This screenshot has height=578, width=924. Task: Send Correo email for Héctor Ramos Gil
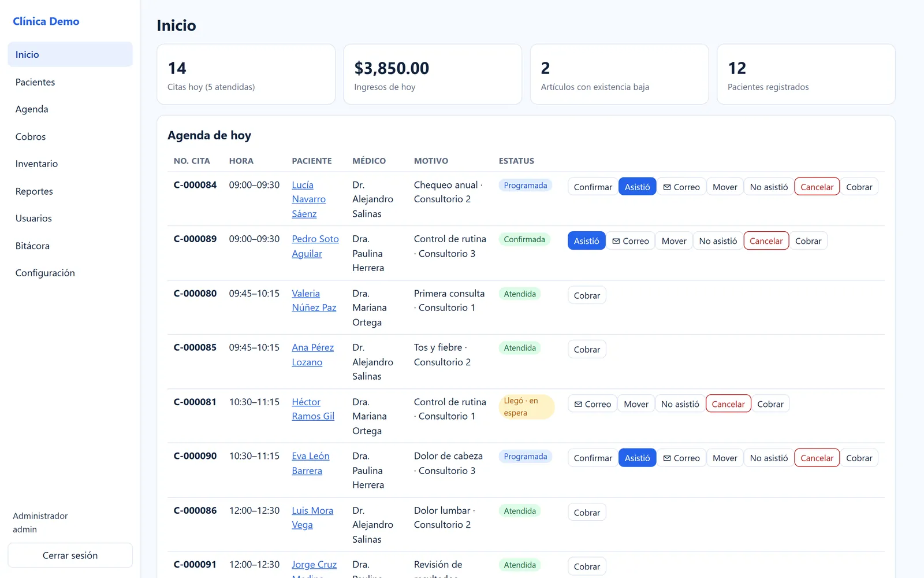pyautogui.click(x=593, y=404)
